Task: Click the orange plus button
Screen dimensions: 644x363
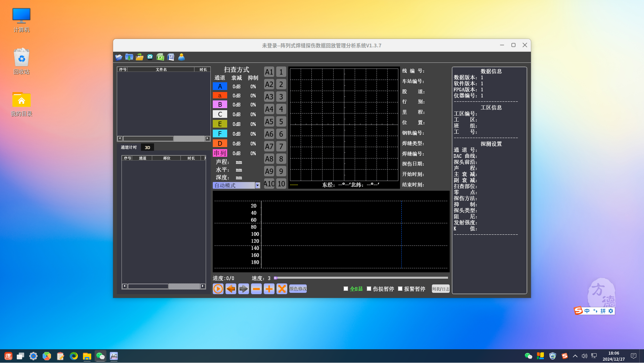Action: click(269, 289)
